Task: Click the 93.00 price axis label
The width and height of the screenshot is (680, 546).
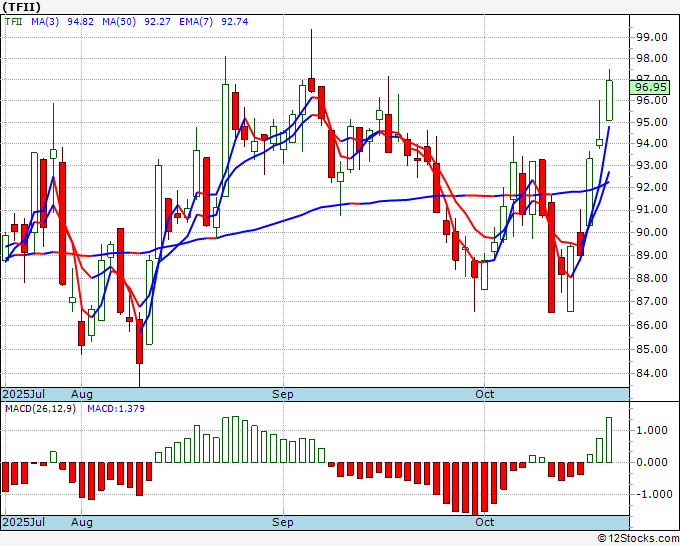Action: (x=651, y=165)
